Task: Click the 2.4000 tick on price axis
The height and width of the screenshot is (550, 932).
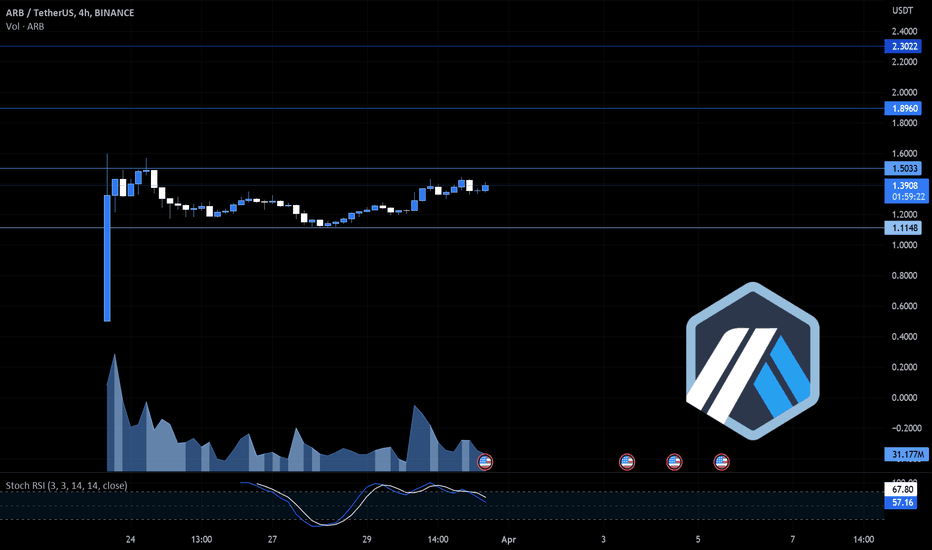Action: click(x=904, y=32)
